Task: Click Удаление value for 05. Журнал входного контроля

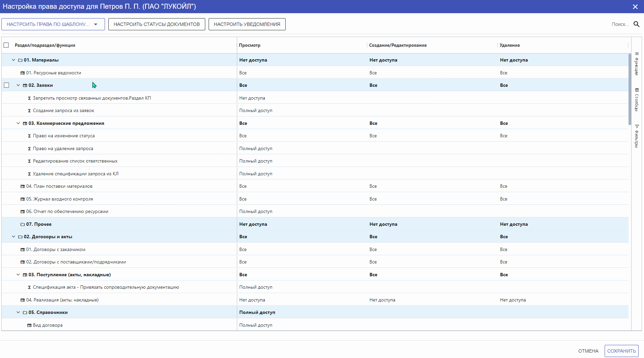Action: 503,199
